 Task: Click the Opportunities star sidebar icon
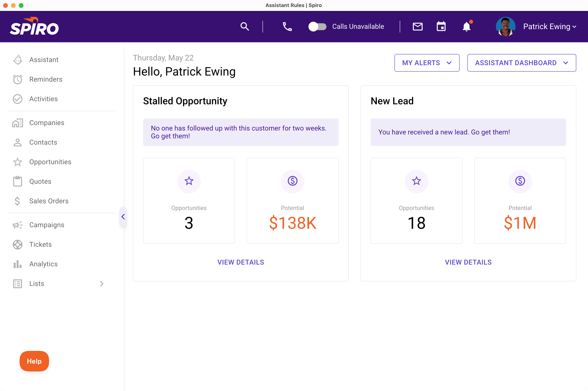18,162
